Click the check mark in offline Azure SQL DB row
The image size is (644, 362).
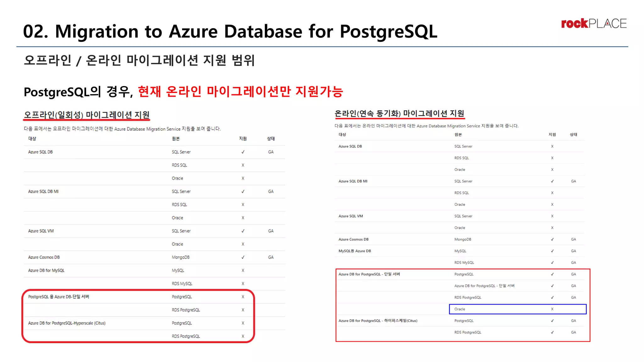[x=243, y=152]
